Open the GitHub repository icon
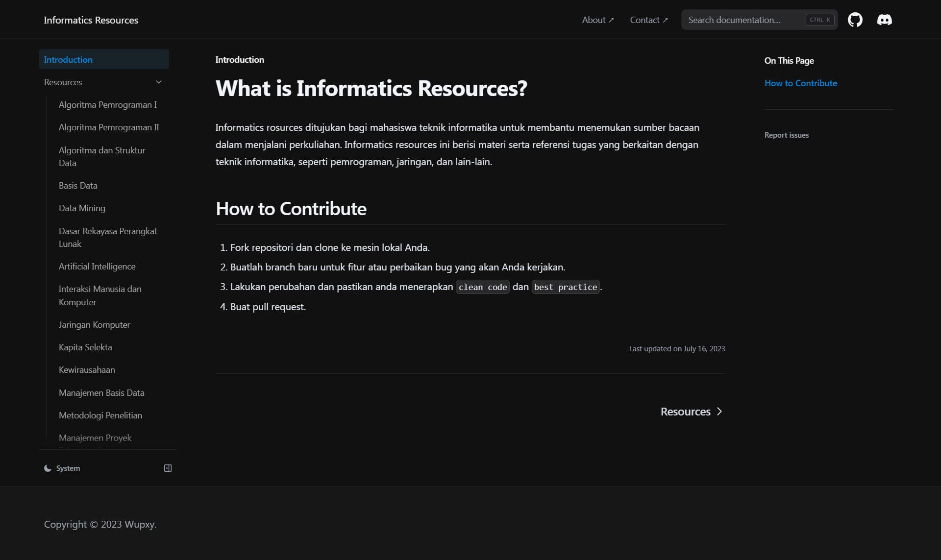The height and width of the screenshot is (560, 941). click(855, 20)
